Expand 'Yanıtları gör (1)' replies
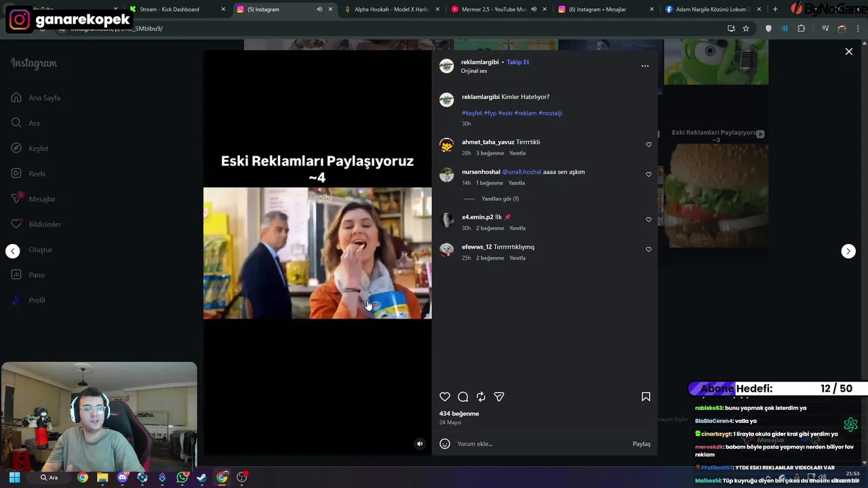Image resolution: width=868 pixels, height=488 pixels. [500, 199]
